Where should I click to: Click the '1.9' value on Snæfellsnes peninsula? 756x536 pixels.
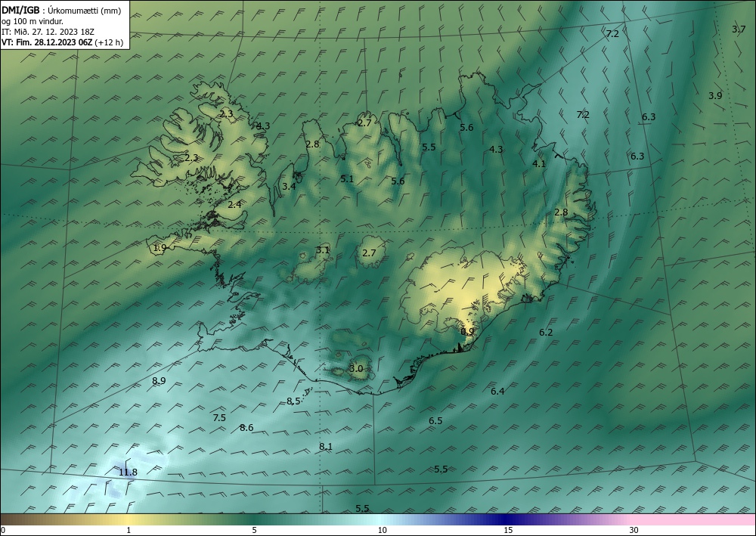(160, 248)
